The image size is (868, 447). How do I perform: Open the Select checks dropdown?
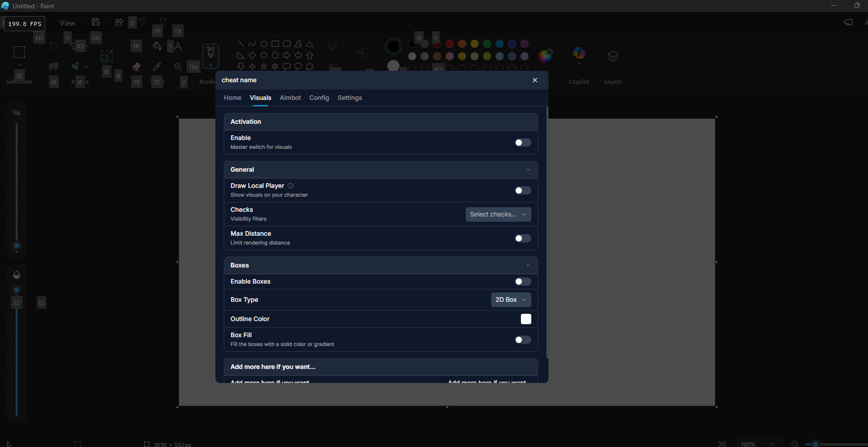click(x=498, y=214)
